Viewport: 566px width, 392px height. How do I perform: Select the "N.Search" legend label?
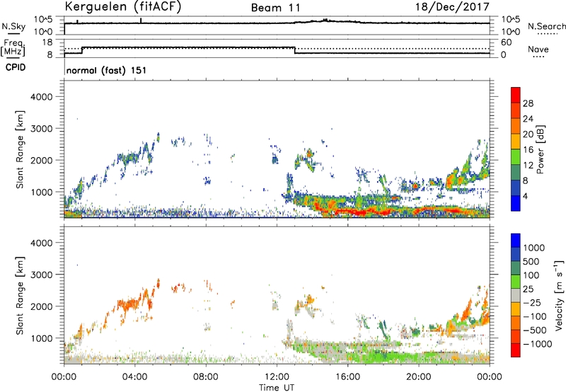[547, 26]
